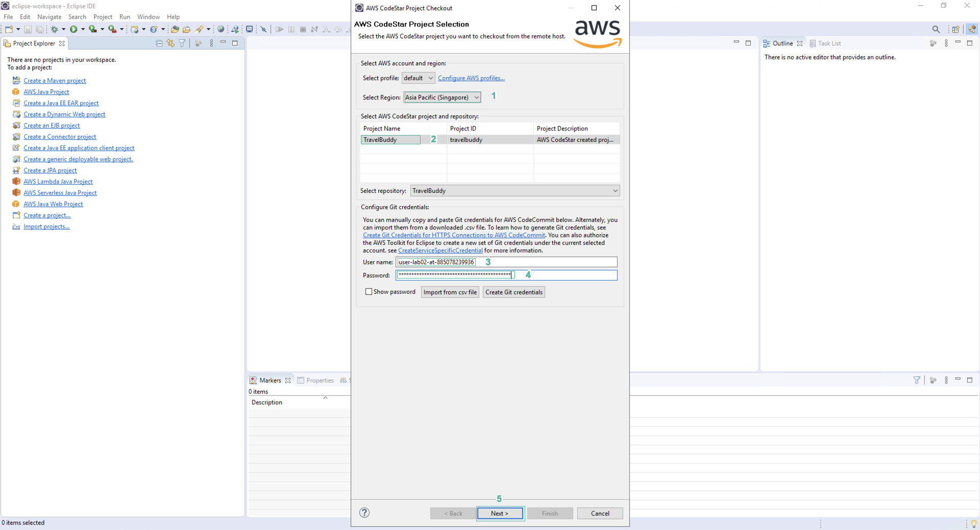
Task: Open the File menu
Action: (x=8, y=17)
